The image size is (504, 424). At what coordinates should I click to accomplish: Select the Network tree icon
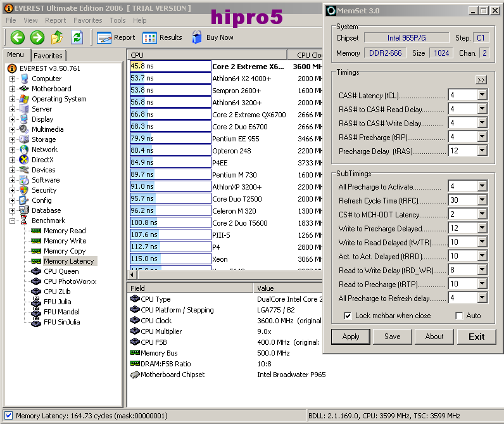point(24,150)
